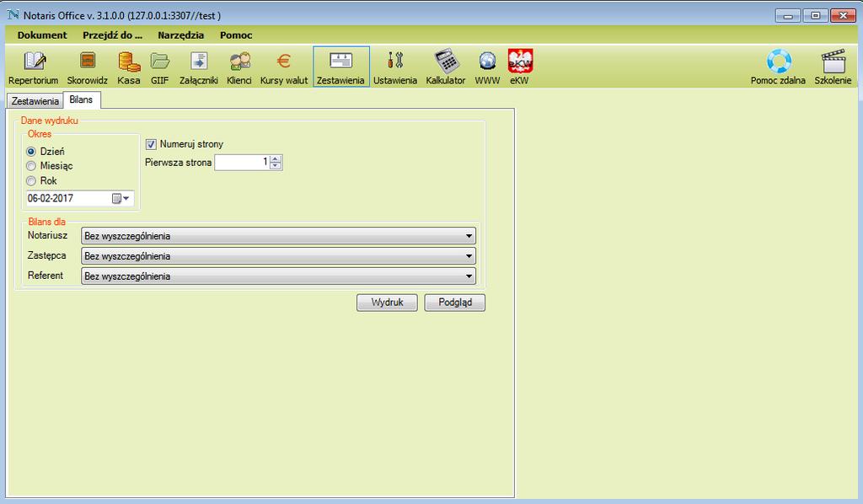Switch to the Bilans tab
Image resolution: width=863 pixels, height=504 pixels.
point(81,100)
